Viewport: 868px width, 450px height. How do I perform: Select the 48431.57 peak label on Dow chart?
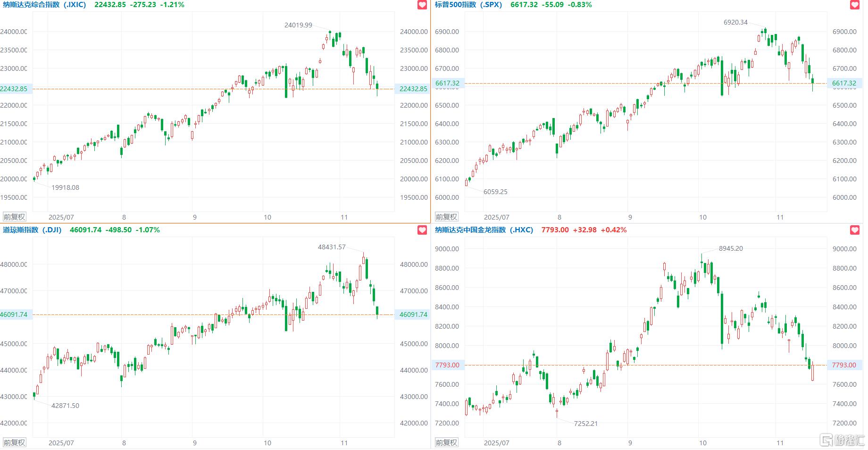[x=332, y=247]
